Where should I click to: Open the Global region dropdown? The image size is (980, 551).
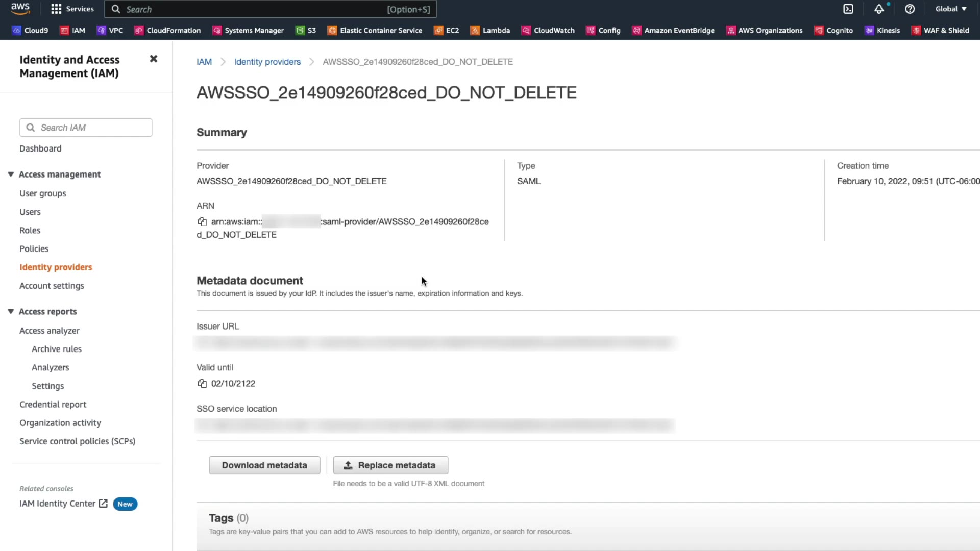pos(951,9)
